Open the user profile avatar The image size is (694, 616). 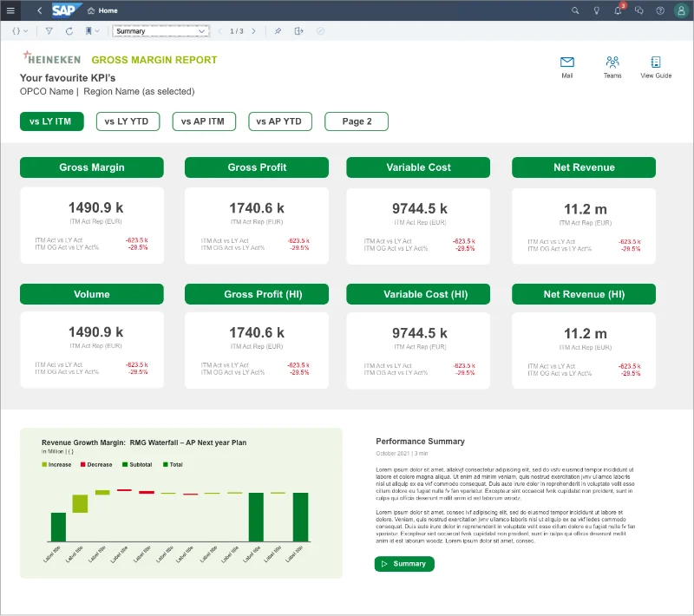tap(681, 10)
